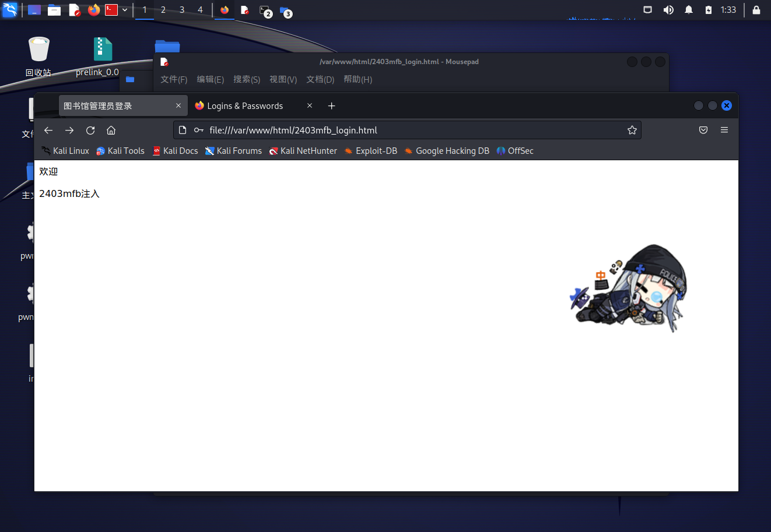This screenshot has height=532, width=771.
Task: Click the 2403mfb注入 text on the page
Action: (x=69, y=193)
